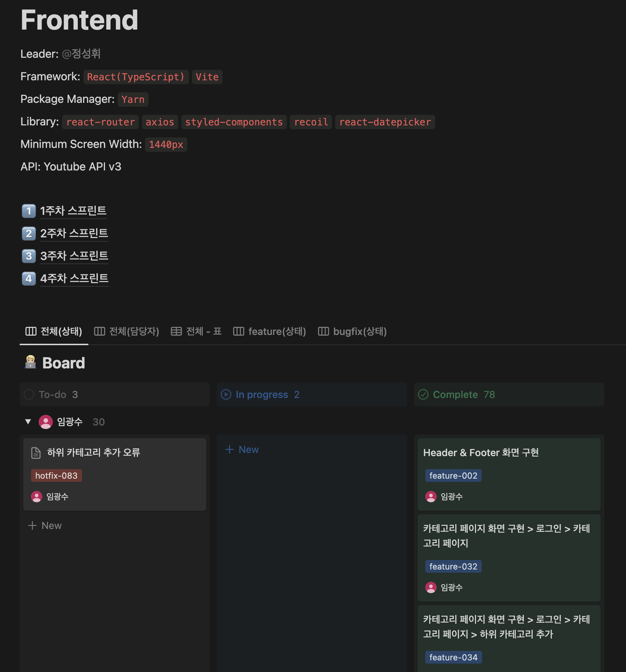Screen dimensions: 626x672
Task: Click the number 3 emoji icon
Action: [29, 256]
